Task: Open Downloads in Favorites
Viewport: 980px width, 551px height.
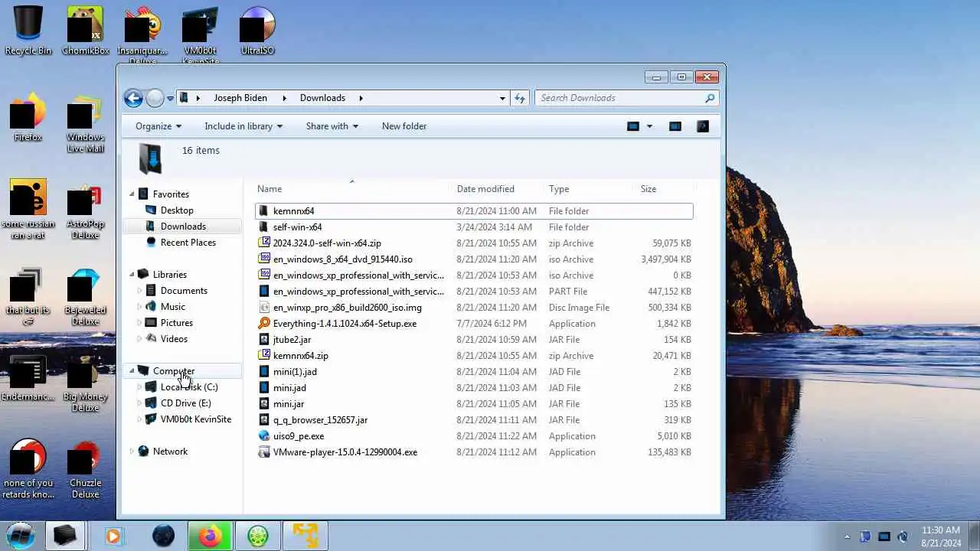Action: 183,227
